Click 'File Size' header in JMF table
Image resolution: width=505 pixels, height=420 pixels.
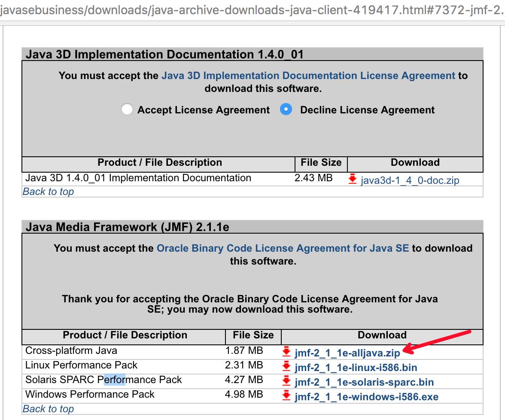coord(253,335)
